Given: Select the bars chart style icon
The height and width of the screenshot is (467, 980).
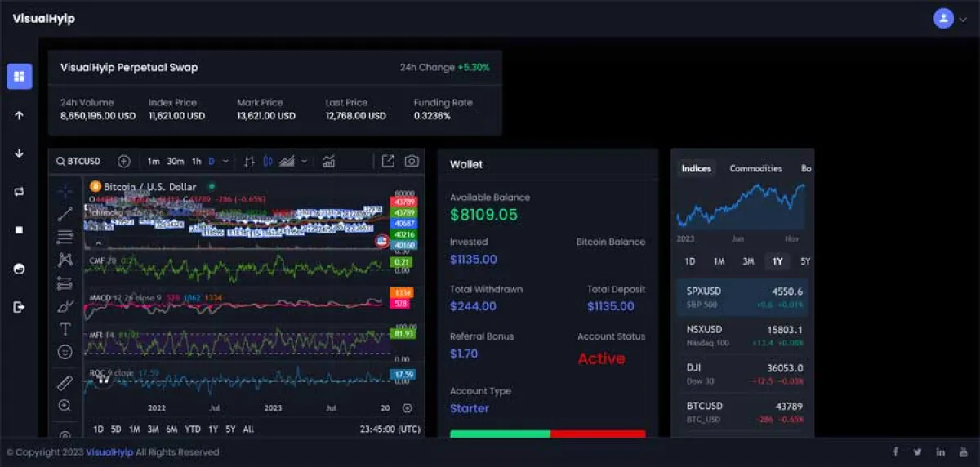Looking at the screenshot, I should (x=250, y=162).
